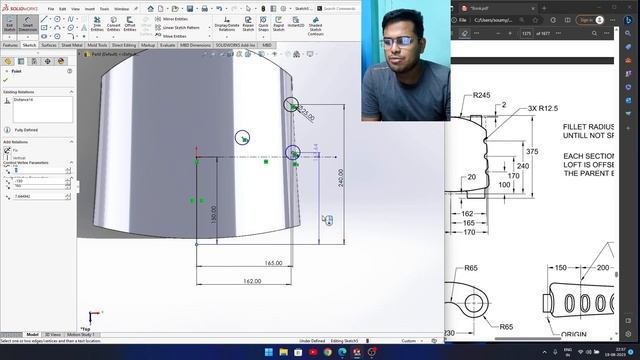This screenshot has height=360, width=640.
Task: Click the Exit Sketch button
Action: [x=9, y=24]
